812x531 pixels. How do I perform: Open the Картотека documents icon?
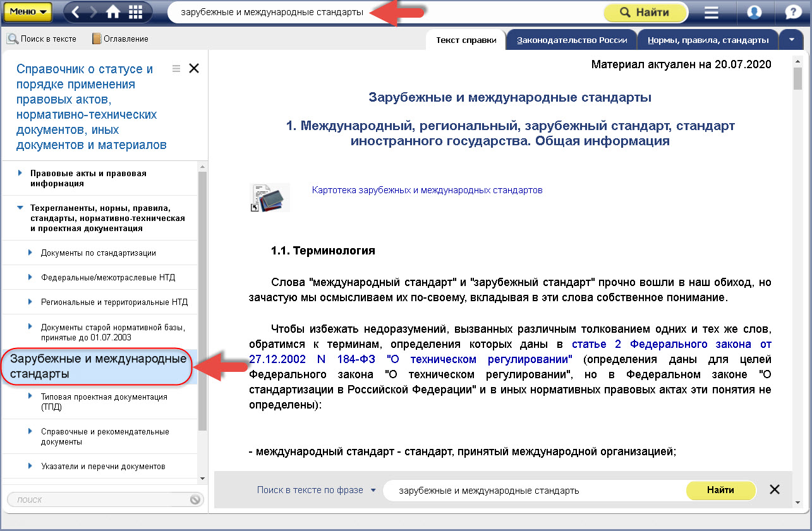[270, 196]
